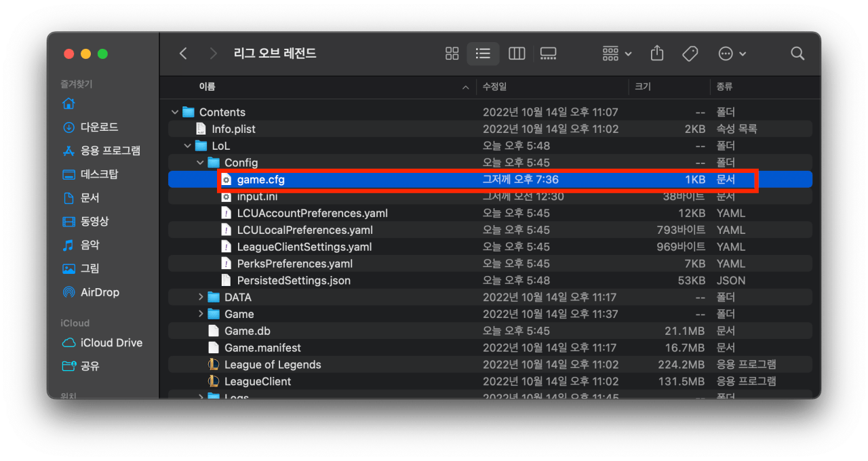Click the search magnifier icon
868x461 pixels.
[x=797, y=54]
